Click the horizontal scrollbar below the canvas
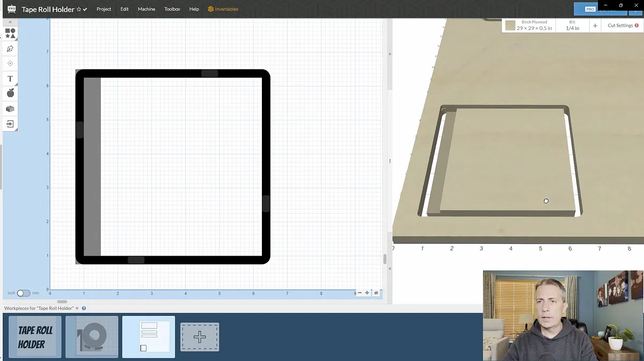 pyautogui.click(x=62, y=301)
